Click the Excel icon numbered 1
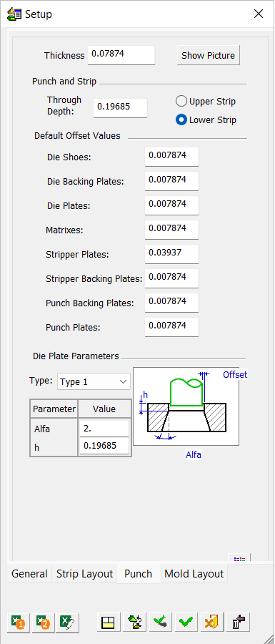 [x=19, y=622]
